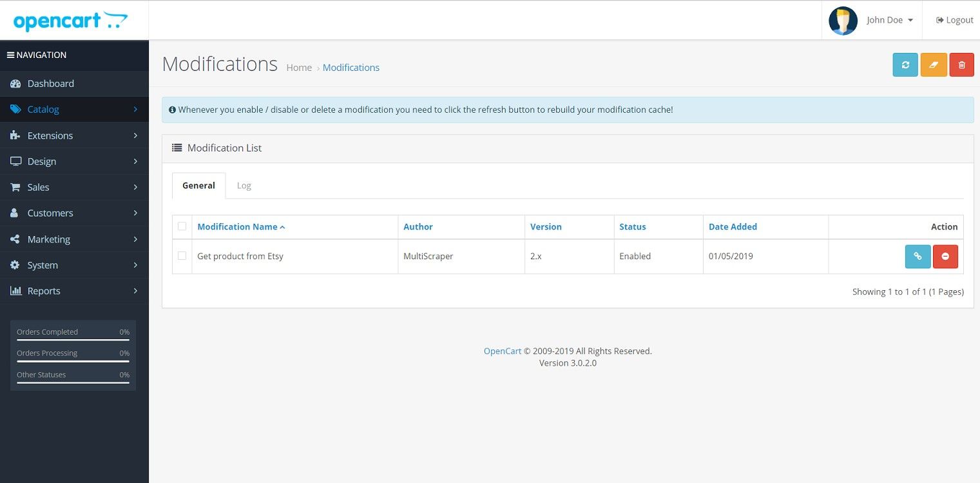Click the blue link icon for Etsy modification
This screenshot has height=483, width=980.
[918, 256]
